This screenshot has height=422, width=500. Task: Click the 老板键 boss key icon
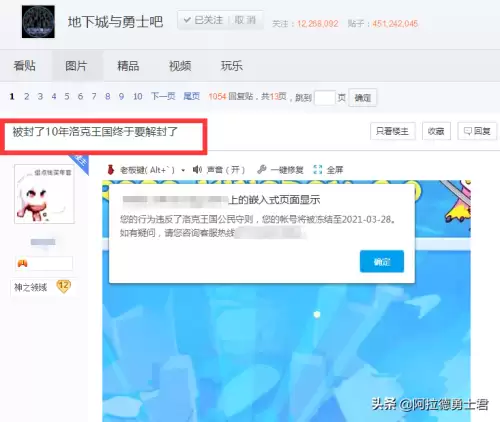(x=111, y=170)
